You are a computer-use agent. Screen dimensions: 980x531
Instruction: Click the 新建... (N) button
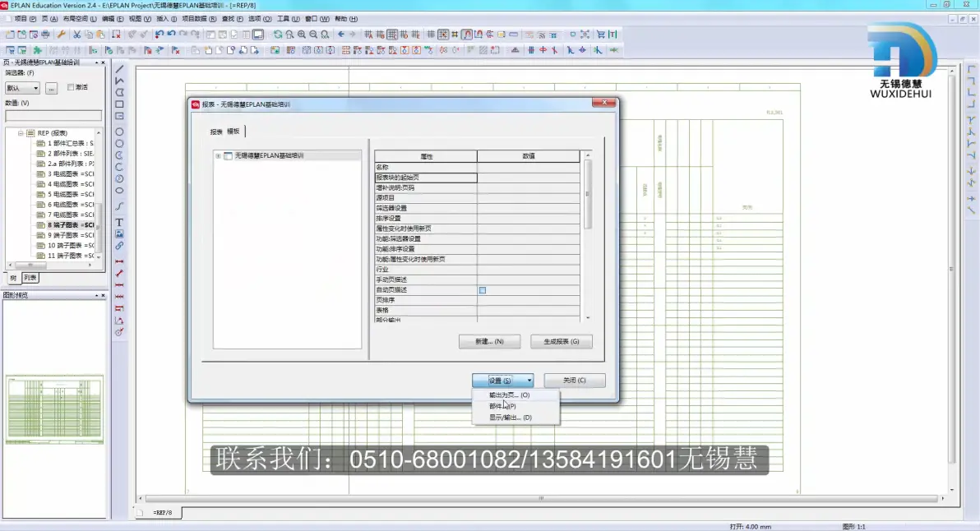[x=489, y=342]
